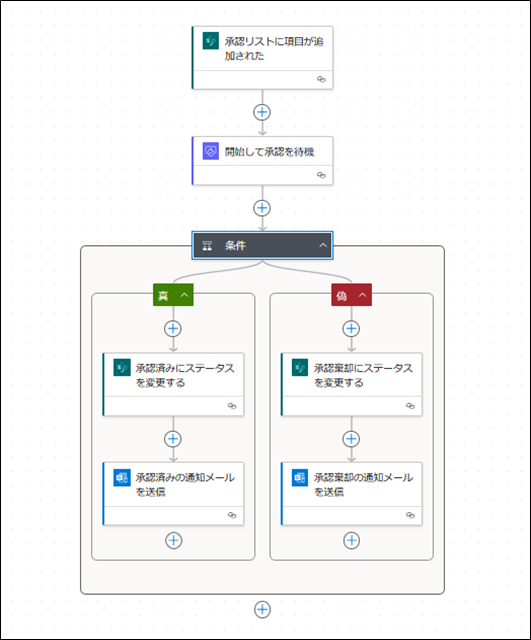Click the Outlook icon on 承認済みの通知メールを送信
This screenshot has height=640, width=531.
point(122,478)
